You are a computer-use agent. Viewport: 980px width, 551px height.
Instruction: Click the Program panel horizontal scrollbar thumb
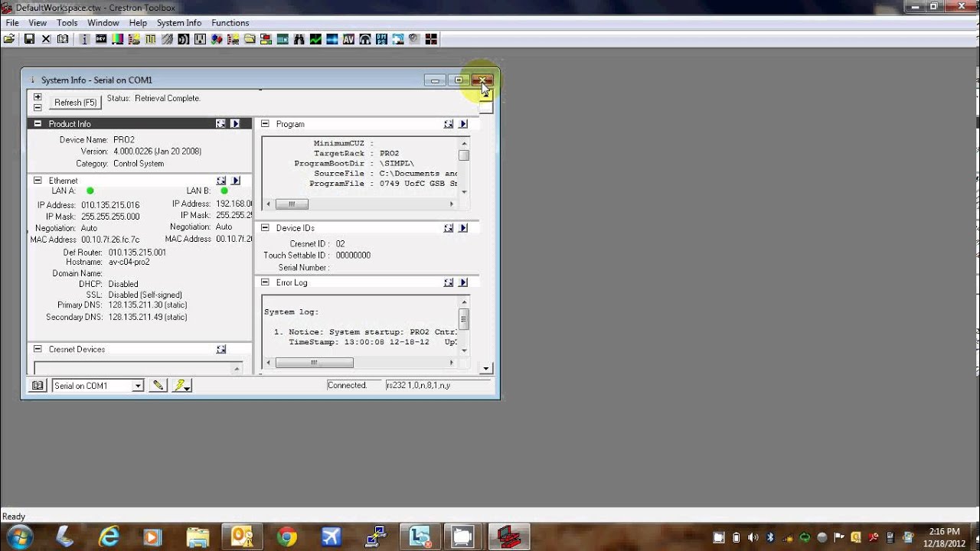pos(292,204)
